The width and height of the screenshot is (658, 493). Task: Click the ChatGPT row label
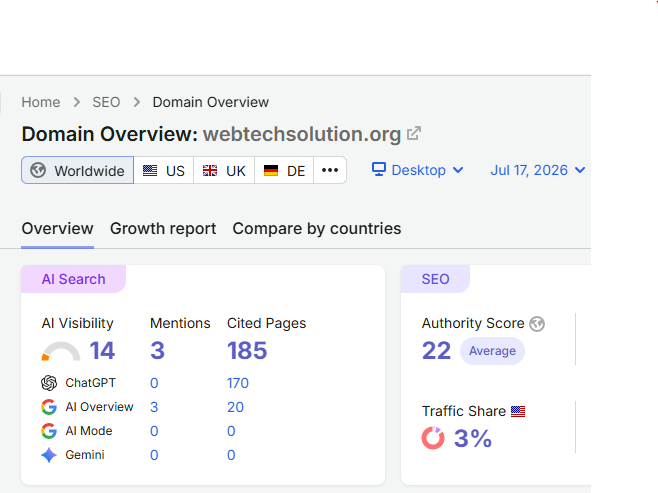click(x=90, y=383)
